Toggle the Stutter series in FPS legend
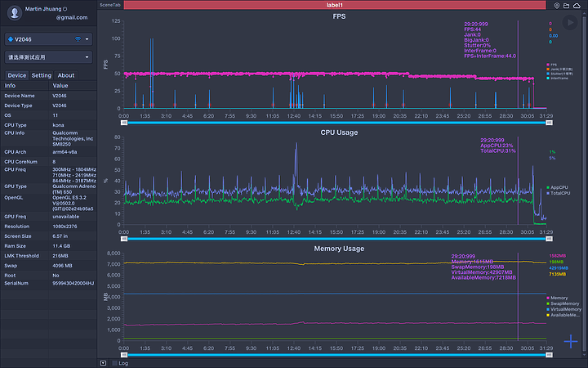588x368 pixels. click(x=559, y=74)
